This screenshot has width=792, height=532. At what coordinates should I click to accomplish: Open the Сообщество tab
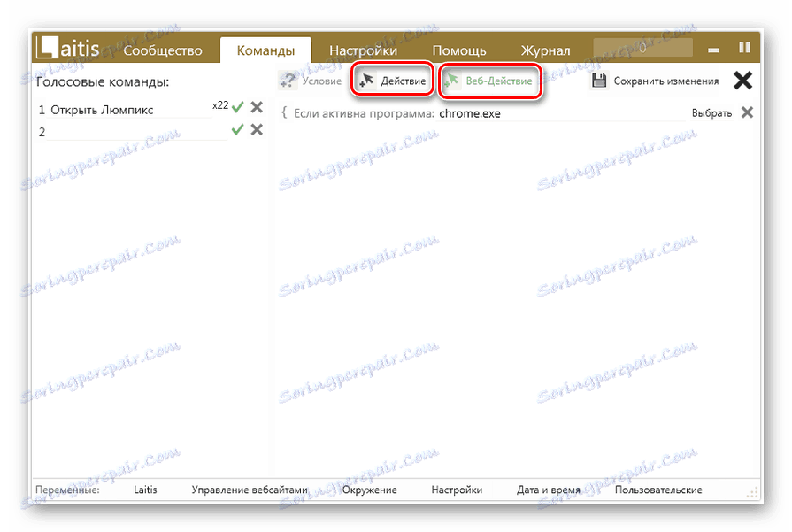coord(163,50)
